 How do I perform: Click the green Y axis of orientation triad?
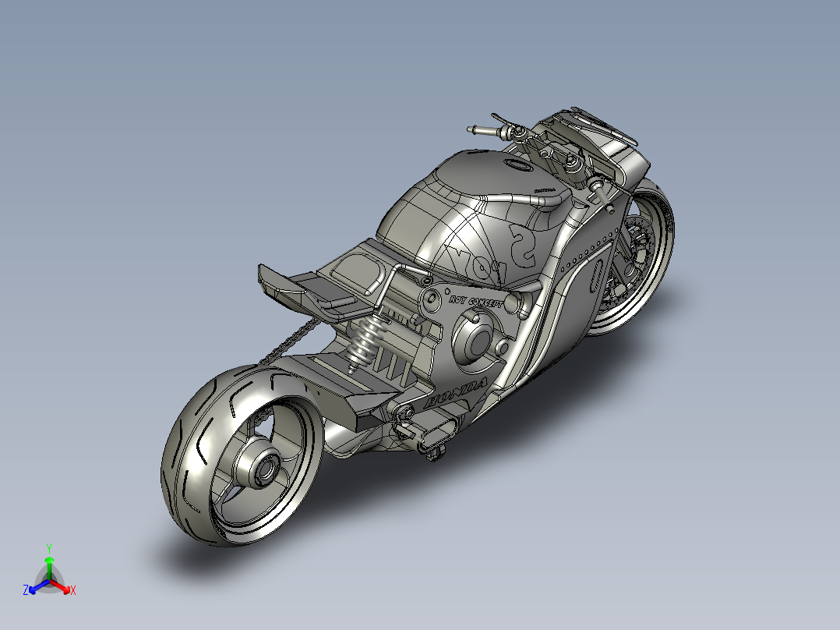pyautogui.click(x=49, y=563)
